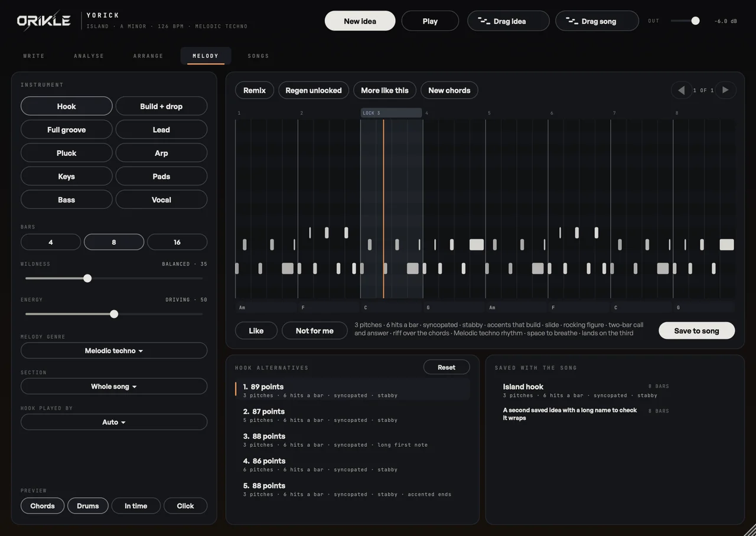Click More like this button
The height and width of the screenshot is (536, 756).
[385, 90]
